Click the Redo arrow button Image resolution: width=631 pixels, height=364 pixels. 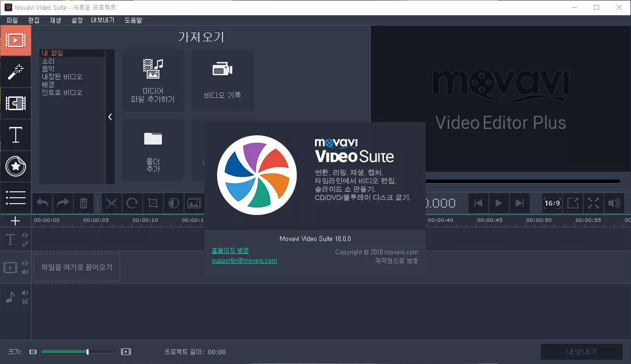pos(63,203)
